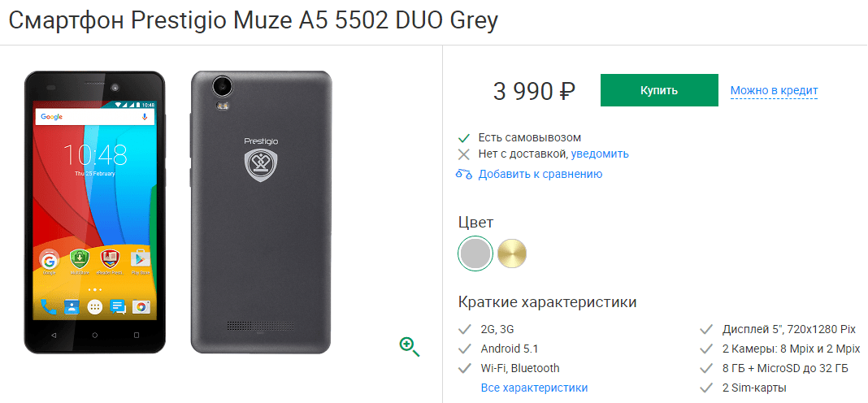
Task: Click the 3 990 ₽ price text
Action: [534, 91]
